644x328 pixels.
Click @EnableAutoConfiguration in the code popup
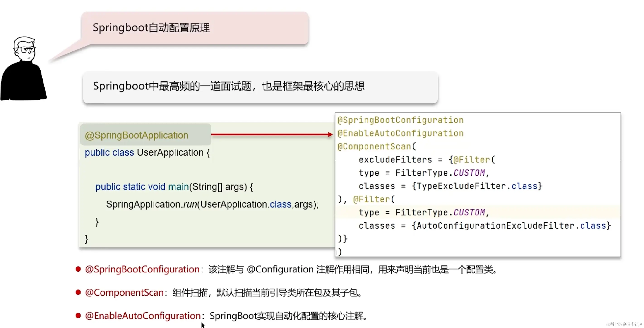[401, 133]
